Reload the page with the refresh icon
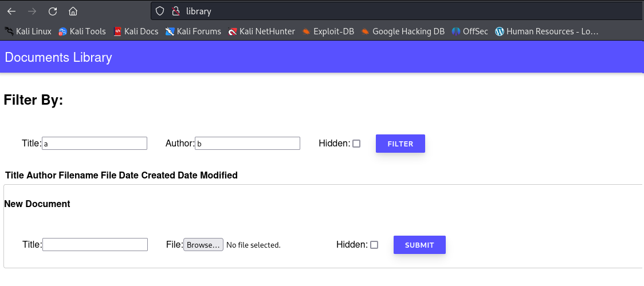The height and width of the screenshot is (286, 644). click(x=53, y=11)
